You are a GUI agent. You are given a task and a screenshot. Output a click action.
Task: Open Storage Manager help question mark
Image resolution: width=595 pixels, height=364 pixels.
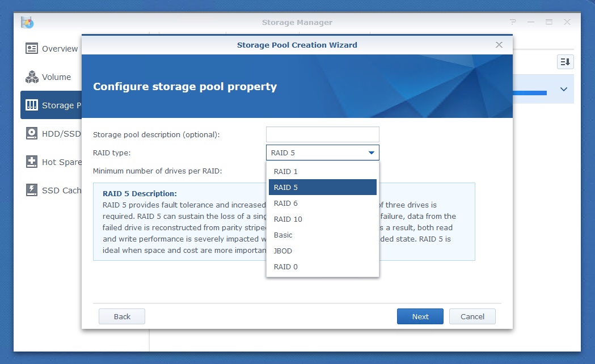[x=513, y=22]
